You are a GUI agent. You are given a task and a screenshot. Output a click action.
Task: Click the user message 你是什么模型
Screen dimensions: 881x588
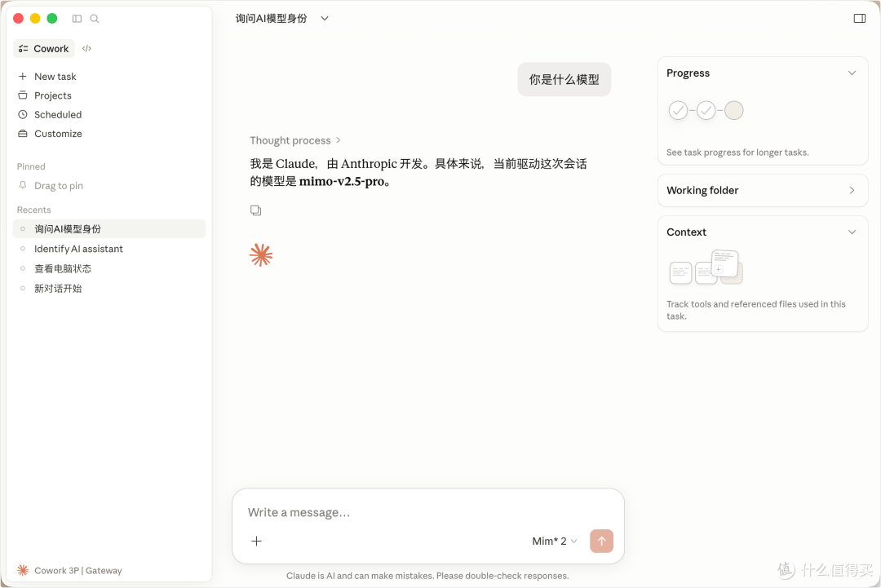coord(564,79)
